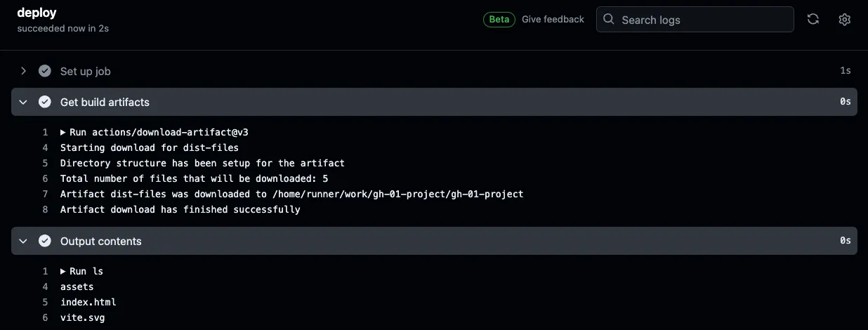Click the Get build artifacts step header

click(x=434, y=102)
